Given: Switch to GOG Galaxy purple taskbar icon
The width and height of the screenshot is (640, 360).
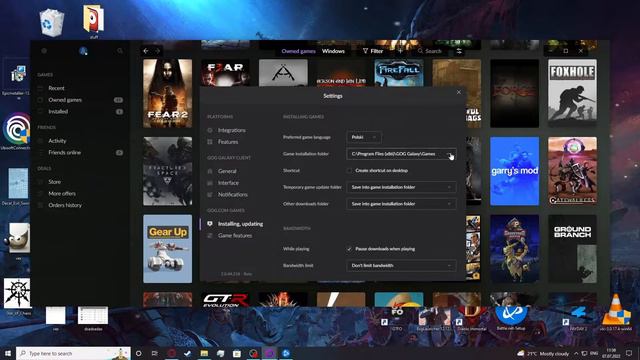Looking at the screenshot, I should coord(270,353).
